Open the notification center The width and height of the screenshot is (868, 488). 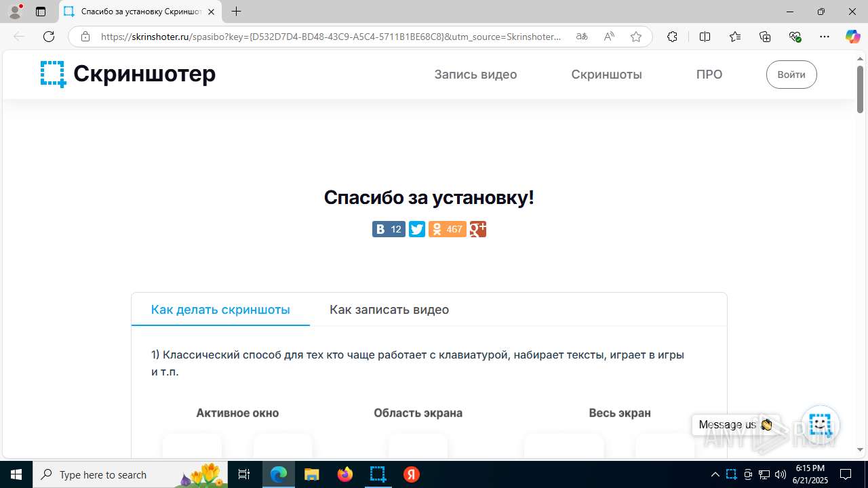846,474
